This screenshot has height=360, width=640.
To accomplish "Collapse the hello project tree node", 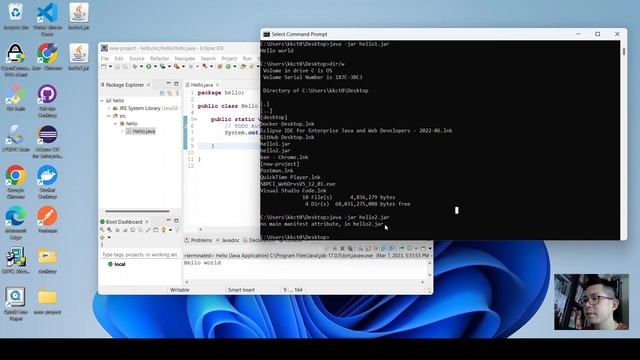I will point(102,100).
